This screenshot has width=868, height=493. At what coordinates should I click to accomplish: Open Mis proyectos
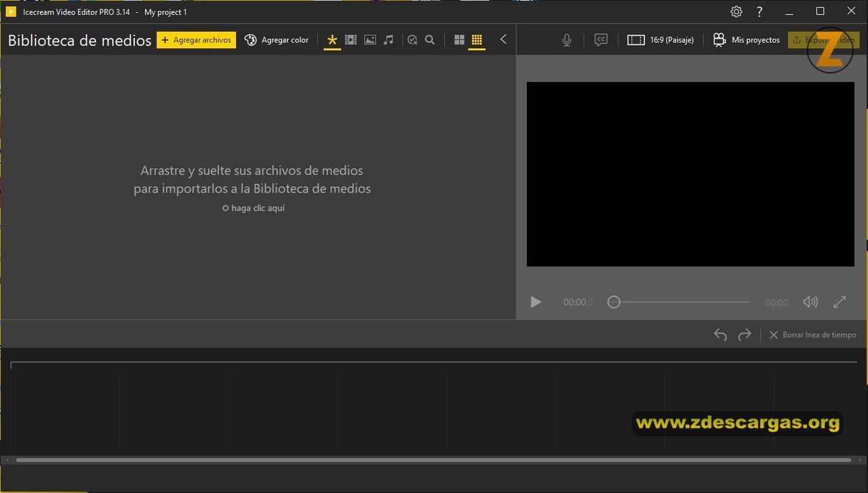(x=746, y=40)
